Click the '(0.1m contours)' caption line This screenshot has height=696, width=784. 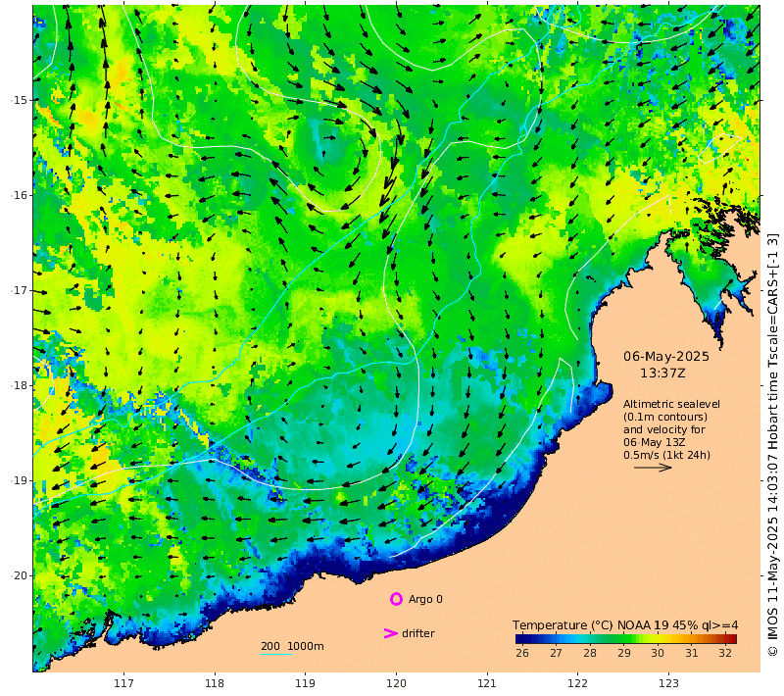point(665,417)
